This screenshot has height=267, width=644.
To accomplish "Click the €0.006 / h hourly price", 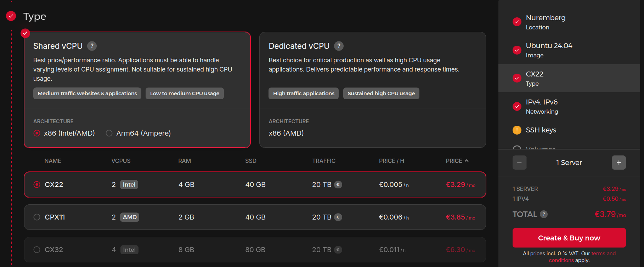I will pyautogui.click(x=394, y=217).
